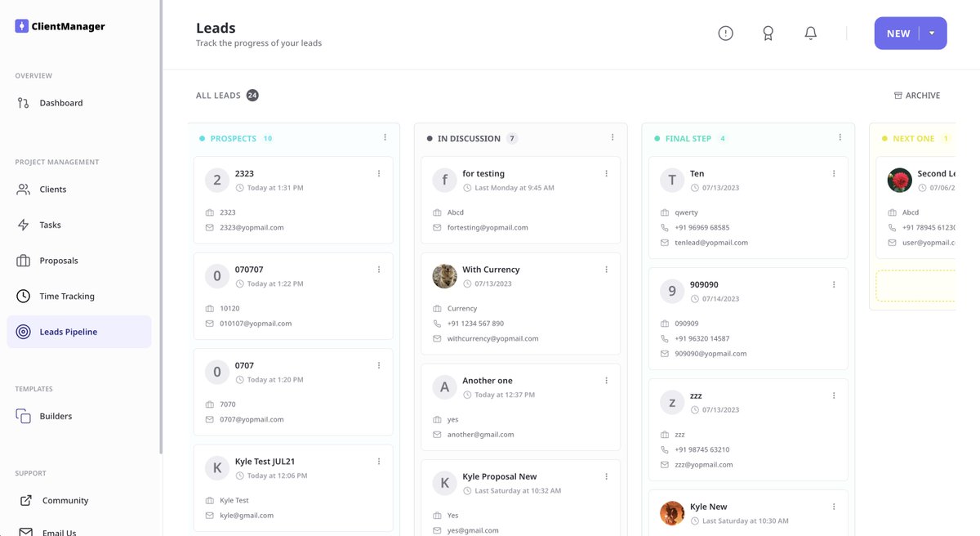Open the dropdown arrow next to NEW
The image size is (980, 536).
(x=932, y=33)
